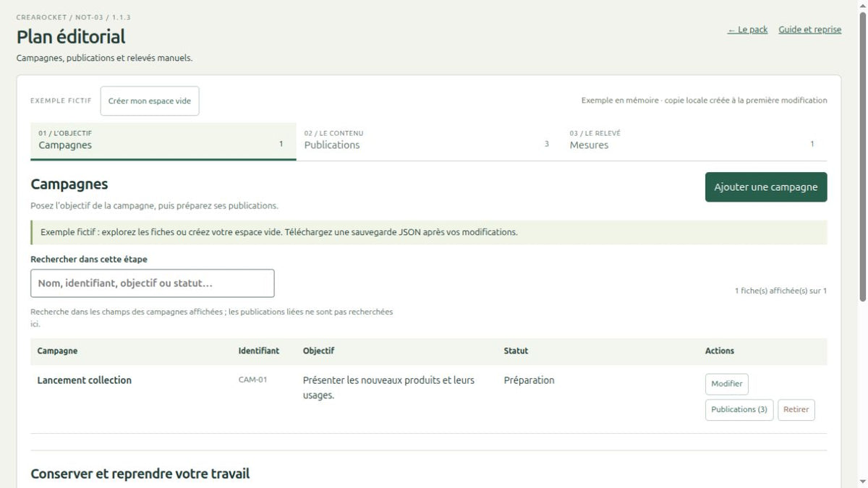
Task: Click the Identifiant column header
Action: pyautogui.click(x=259, y=351)
